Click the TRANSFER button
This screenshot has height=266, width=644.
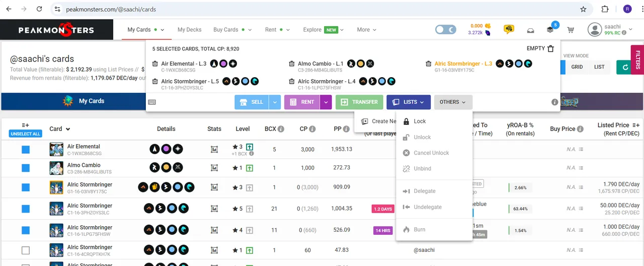[x=359, y=102]
